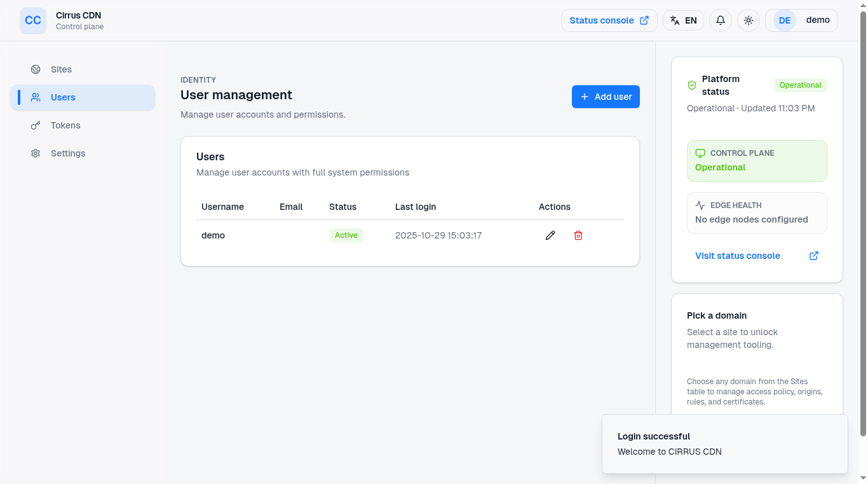The image size is (868, 484).
Task: Delete the demo user via trash icon
Action: (578, 235)
